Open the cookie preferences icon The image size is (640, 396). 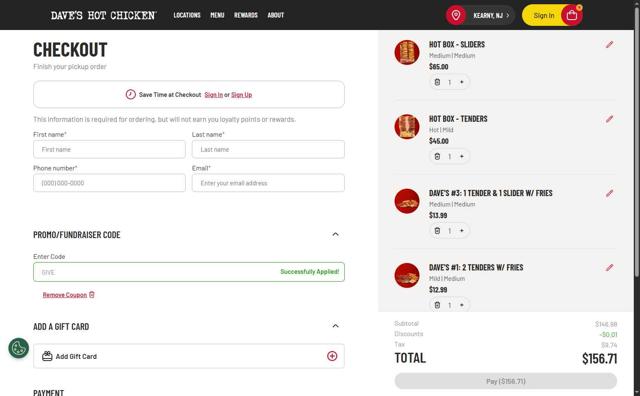[19, 348]
